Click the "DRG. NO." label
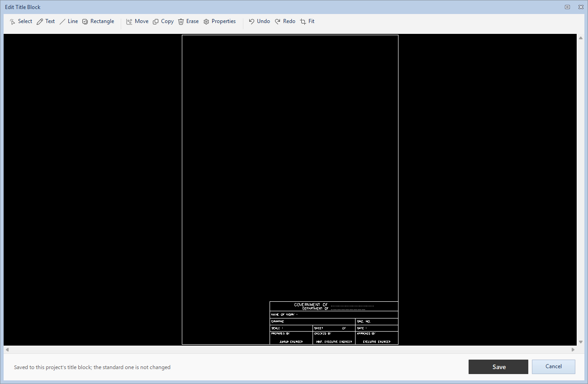The width and height of the screenshot is (588, 384). pos(364,321)
